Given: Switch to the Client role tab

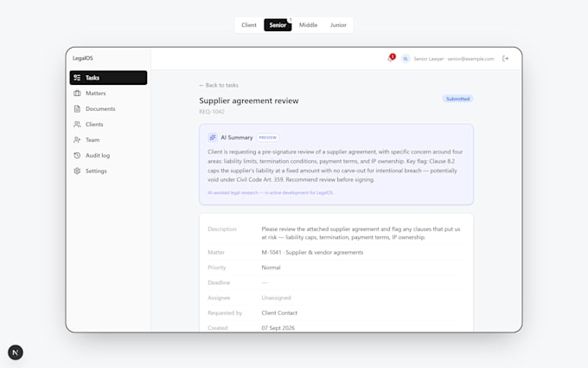Looking at the screenshot, I should click(249, 25).
